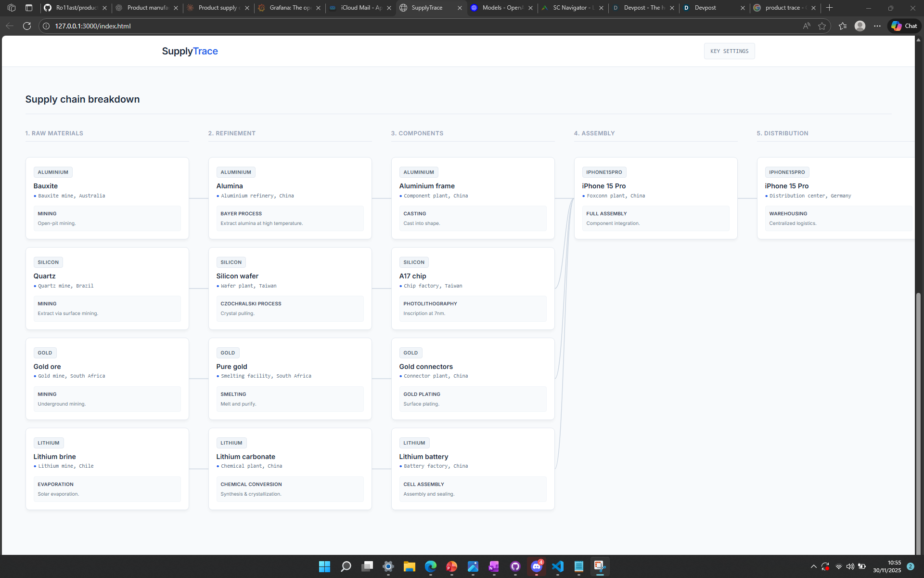Switch to the SC Navigator tab
Screen dimensions: 924x578
click(573, 8)
